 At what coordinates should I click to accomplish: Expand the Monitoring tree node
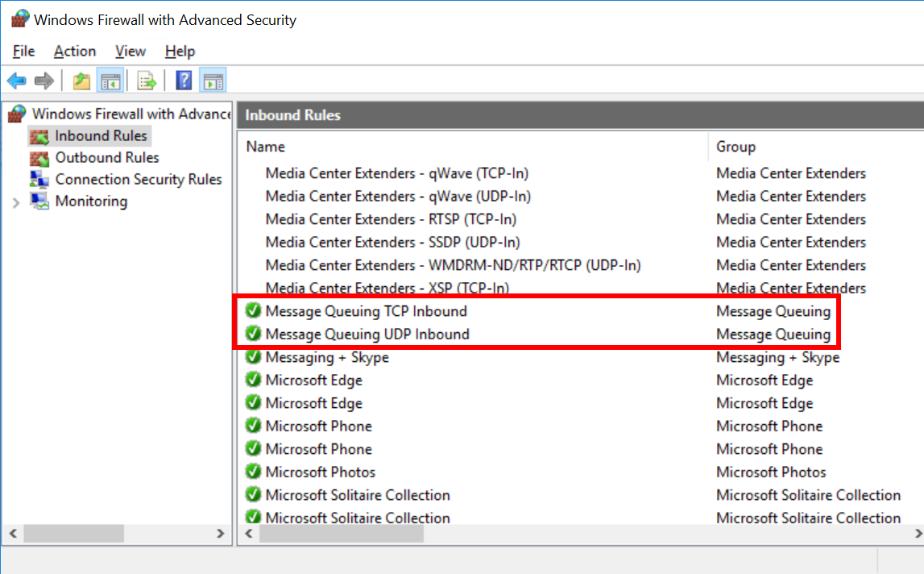[x=16, y=202]
